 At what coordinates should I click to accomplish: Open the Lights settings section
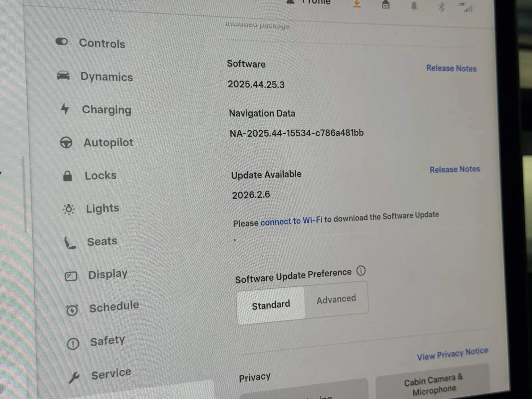(102, 208)
